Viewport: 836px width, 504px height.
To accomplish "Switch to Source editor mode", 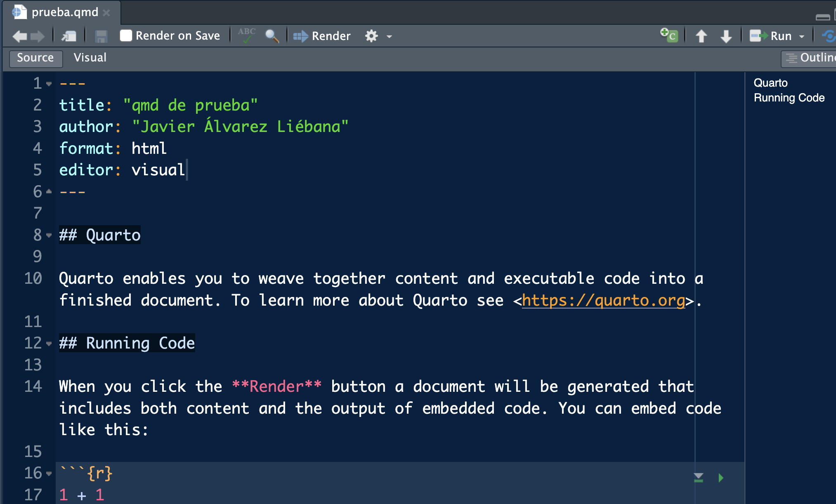I will 35,58.
